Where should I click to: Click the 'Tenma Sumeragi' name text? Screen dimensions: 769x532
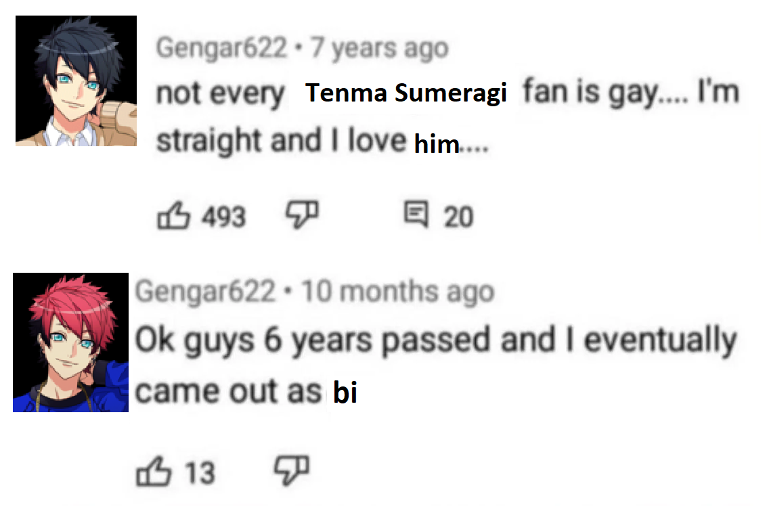click(x=406, y=94)
